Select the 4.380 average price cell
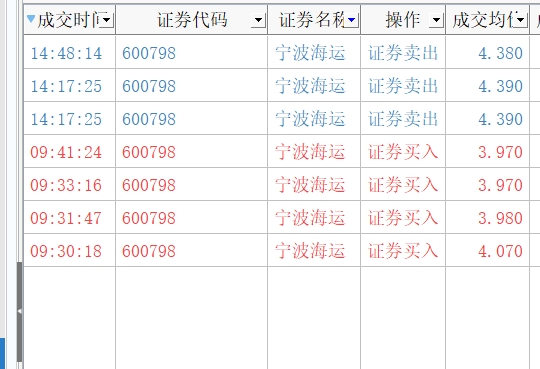The image size is (540, 369). click(x=487, y=53)
